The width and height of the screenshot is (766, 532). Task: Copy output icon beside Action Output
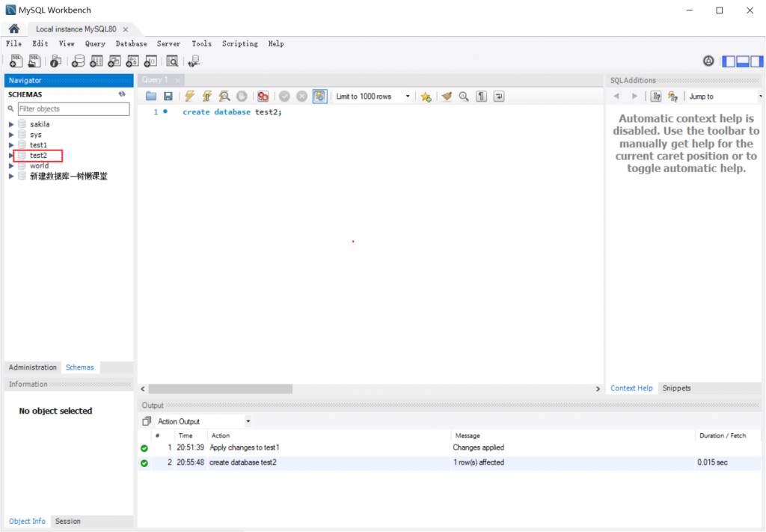pyautogui.click(x=147, y=421)
